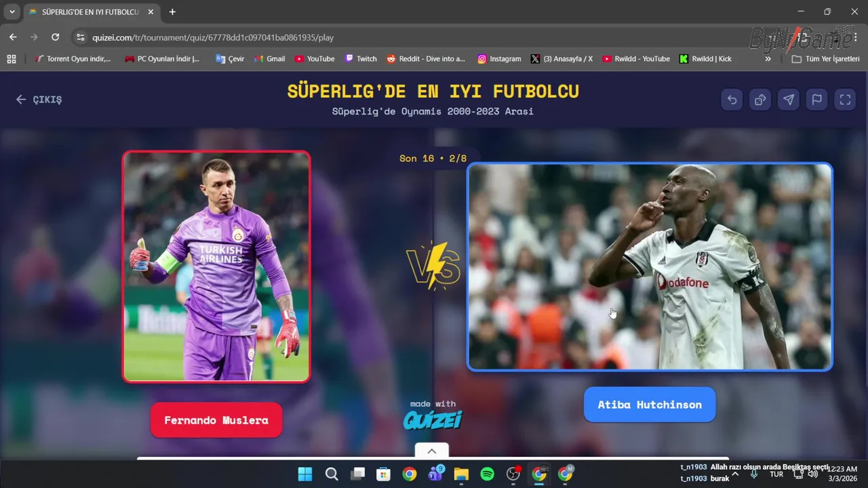Go back to previous page
868x488 pixels.
tap(13, 37)
